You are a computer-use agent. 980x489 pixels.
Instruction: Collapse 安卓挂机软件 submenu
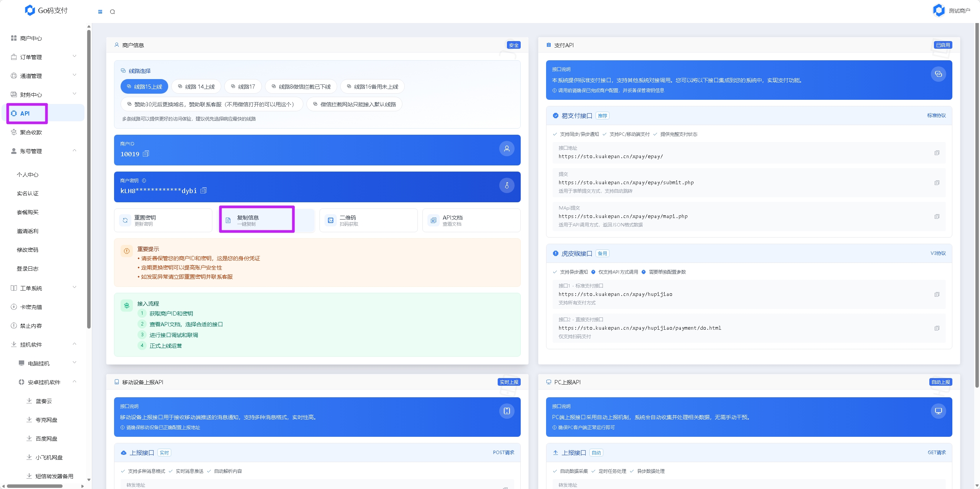pos(43,382)
